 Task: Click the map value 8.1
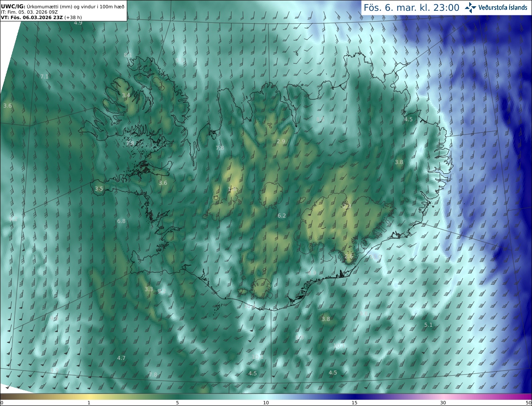click(x=128, y=55)
